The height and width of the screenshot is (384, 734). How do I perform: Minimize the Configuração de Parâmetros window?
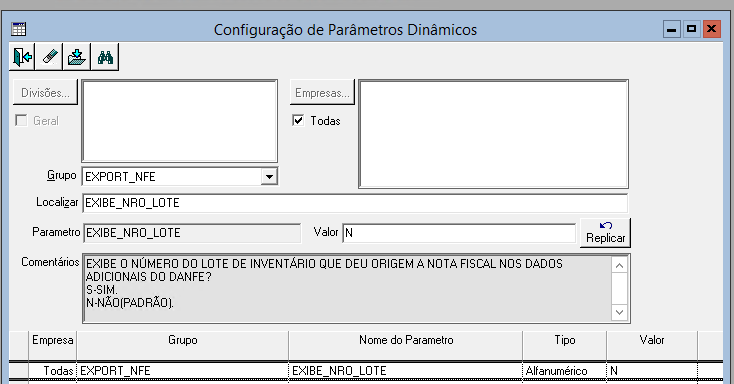(672, 30)
